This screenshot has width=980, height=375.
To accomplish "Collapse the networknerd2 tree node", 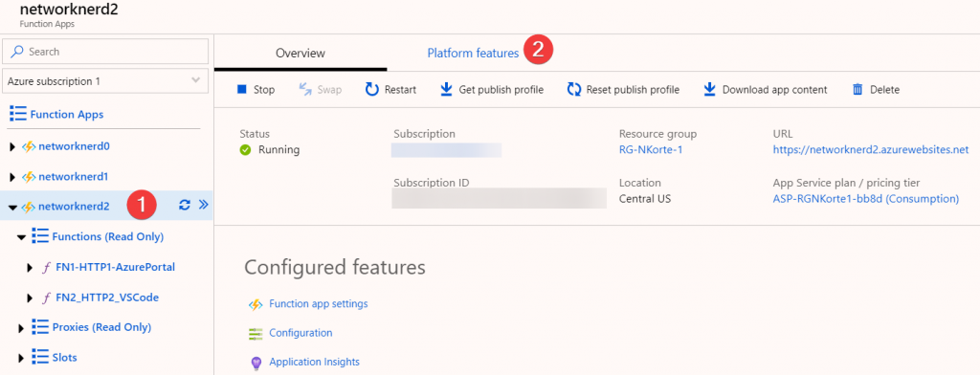I will click(x=12, y=208).
